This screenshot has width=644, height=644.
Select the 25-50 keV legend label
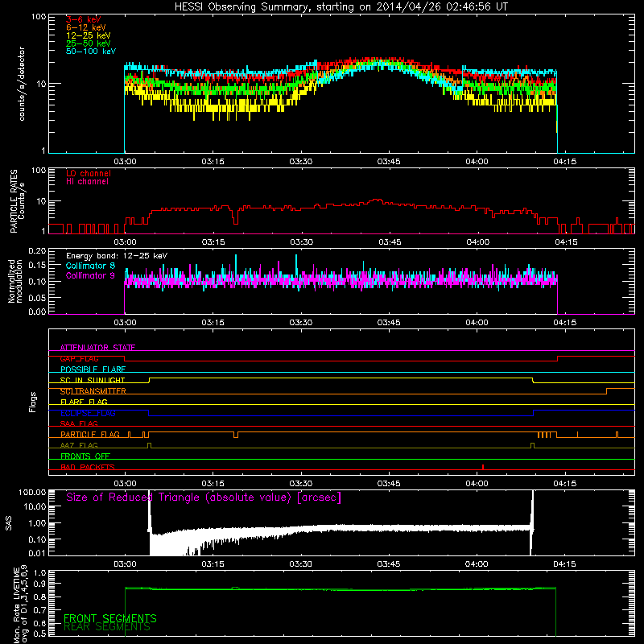pyautogui.click(x=89, y=43)
